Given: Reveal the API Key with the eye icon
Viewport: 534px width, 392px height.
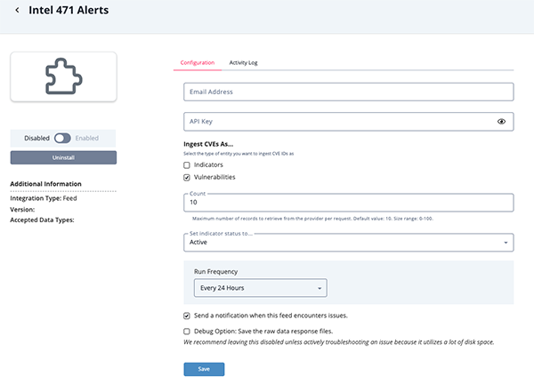Looking at the screenshot, I should pos(501,122).
